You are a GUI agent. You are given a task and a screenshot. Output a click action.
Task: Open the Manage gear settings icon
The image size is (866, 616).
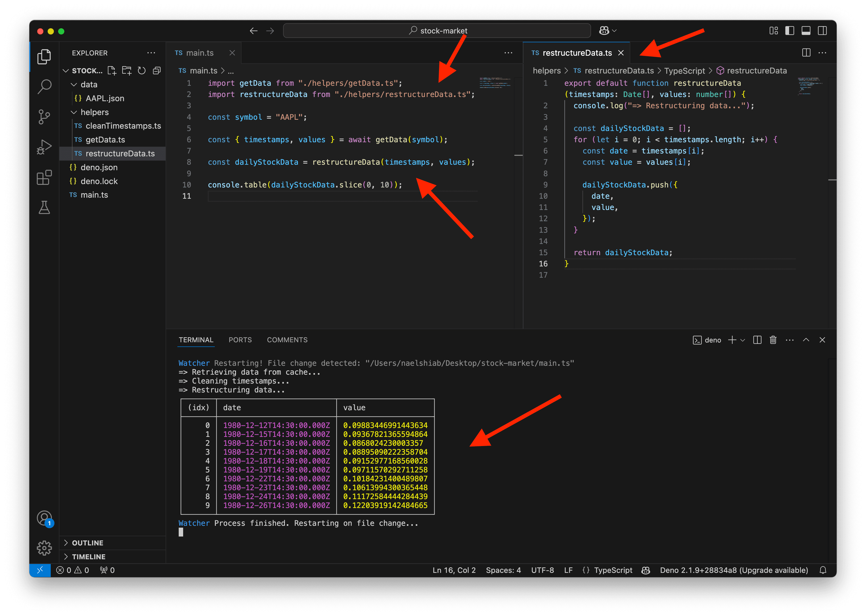point(44,548)
